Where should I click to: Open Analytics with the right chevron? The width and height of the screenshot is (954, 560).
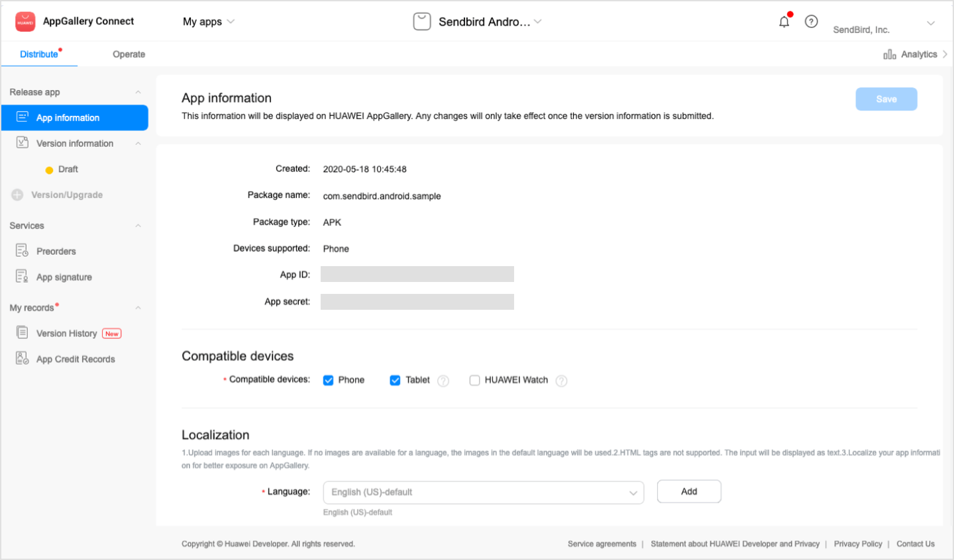945,54
